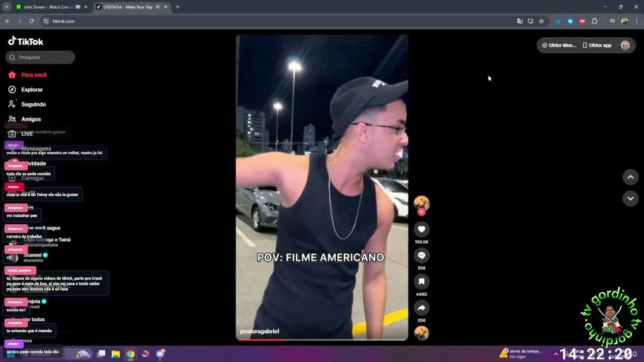
Task: Click the posturagabriel username
Action: (x=260, y=331)
